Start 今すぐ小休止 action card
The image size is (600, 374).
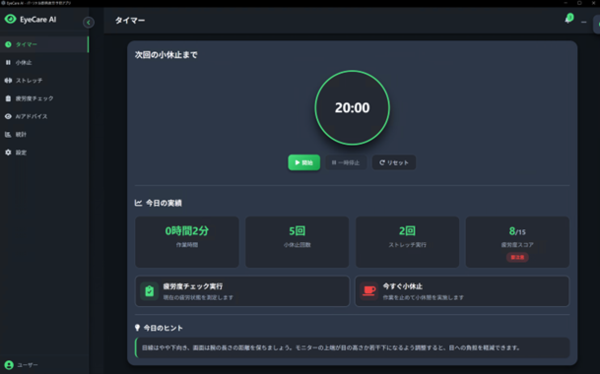462,291
